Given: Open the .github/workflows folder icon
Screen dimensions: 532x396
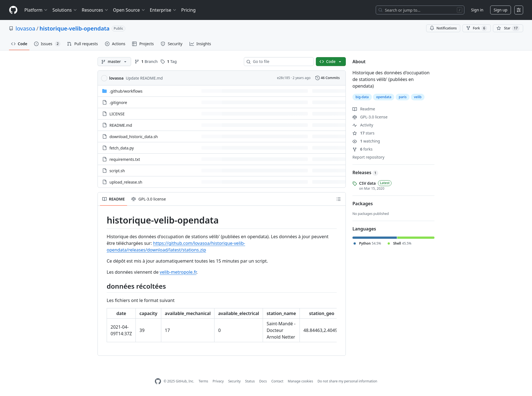Looking at the screenshot, I should pos(104,91).
